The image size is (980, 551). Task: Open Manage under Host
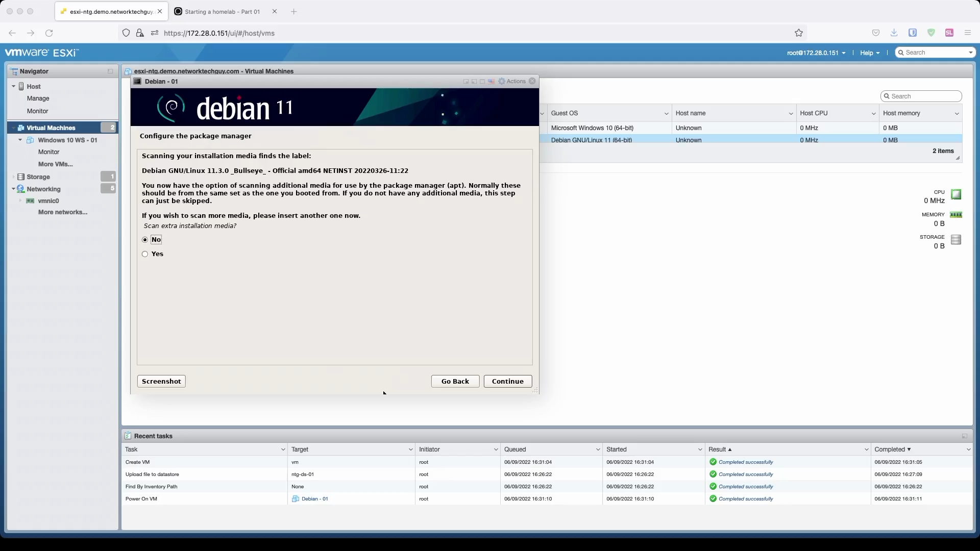(38, 99)
